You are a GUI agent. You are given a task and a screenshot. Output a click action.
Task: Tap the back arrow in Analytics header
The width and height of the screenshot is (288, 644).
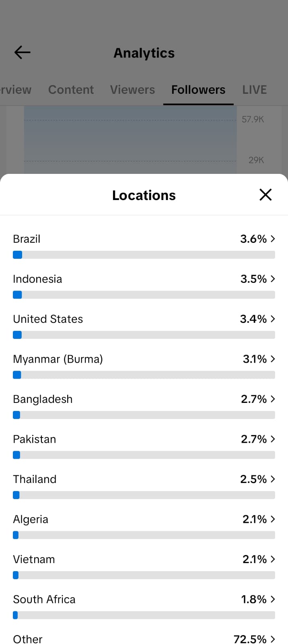tap(23, 52)
